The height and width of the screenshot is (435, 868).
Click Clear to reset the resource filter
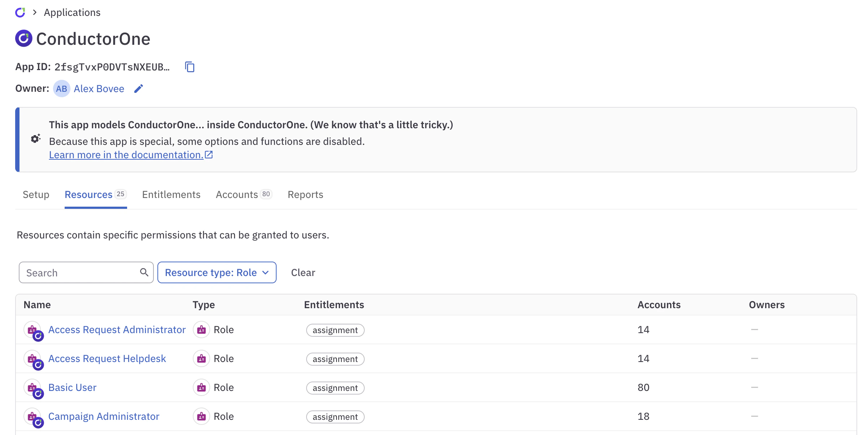pyautogui.click(x=303, y=272)
